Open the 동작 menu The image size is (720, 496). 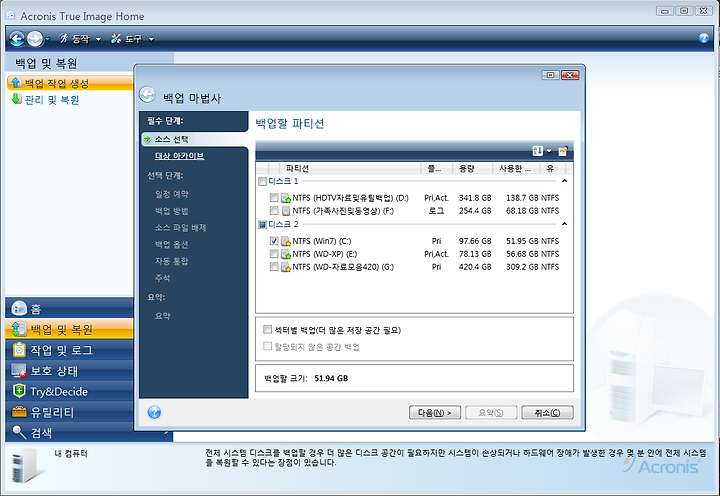(x=80, y=39)
